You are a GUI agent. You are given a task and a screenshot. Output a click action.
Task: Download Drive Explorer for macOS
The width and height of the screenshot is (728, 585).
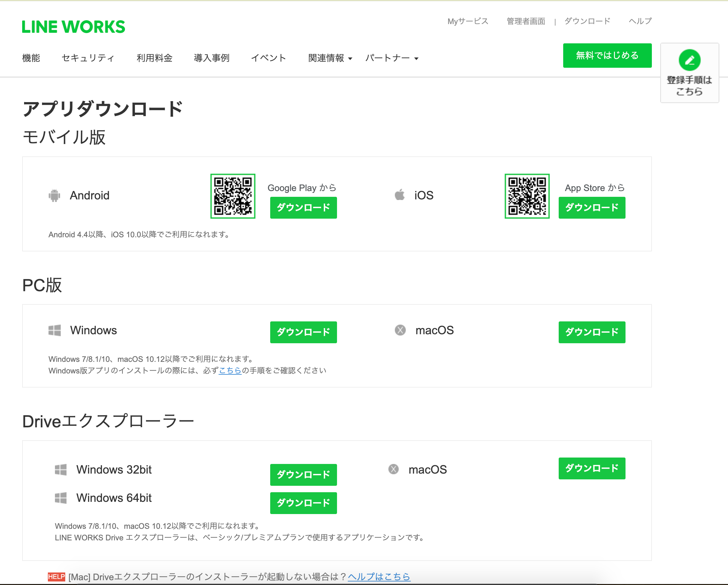[x=591, y=468]
